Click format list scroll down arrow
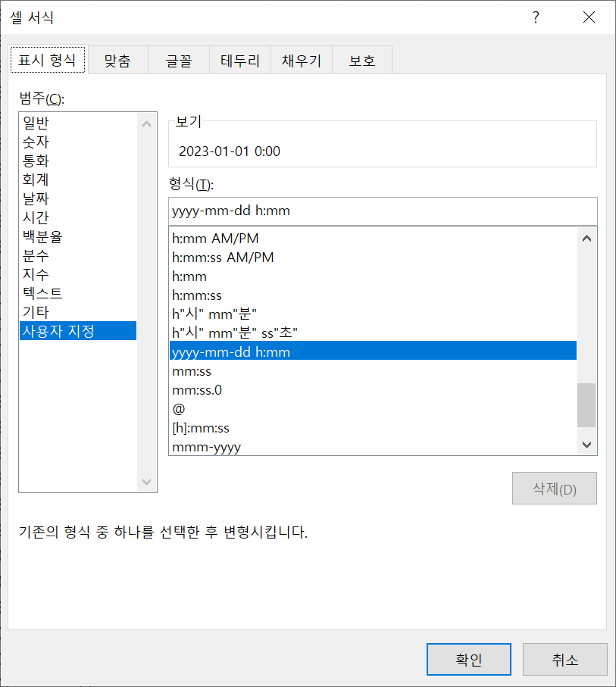Screen dimensions: 616x687 pyautogui.click(x=586, y=445)
